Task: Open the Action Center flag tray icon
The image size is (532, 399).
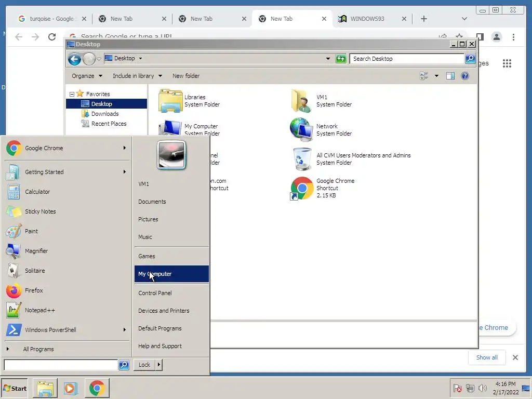Action: 457,388
